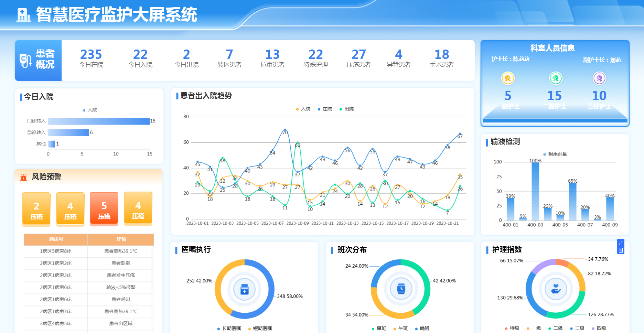Expand the 护理指数 panel to fullscreen
644x333 pixels.
click(x=621, y=243)
